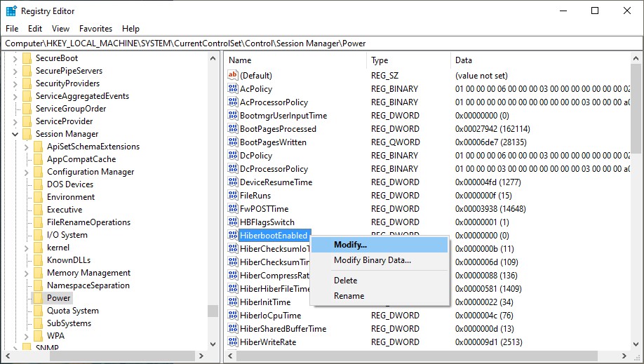Screen dimensions: 644x364
Task: Click the data value 0x000004fd (1277)
Action: [x=488, y=182]
